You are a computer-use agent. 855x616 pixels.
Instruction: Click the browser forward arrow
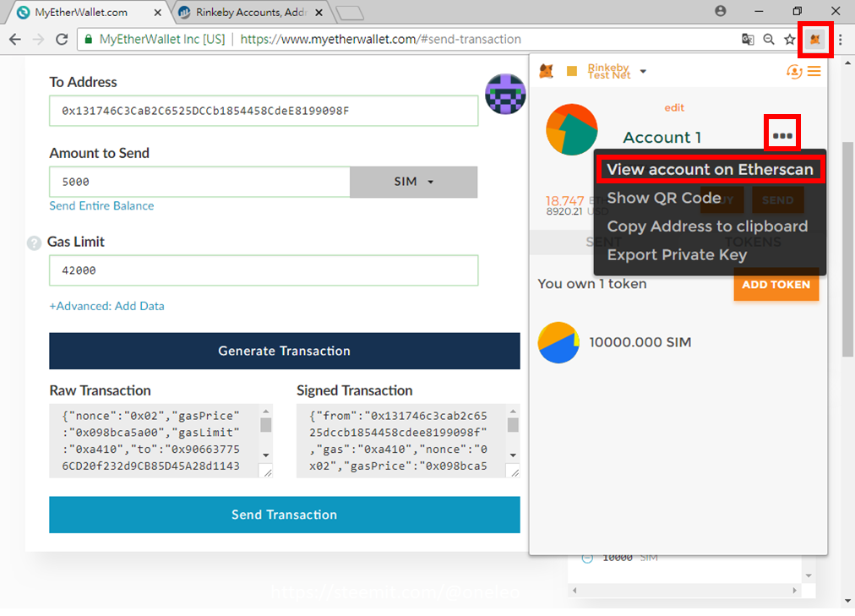(x=38, y=39)
